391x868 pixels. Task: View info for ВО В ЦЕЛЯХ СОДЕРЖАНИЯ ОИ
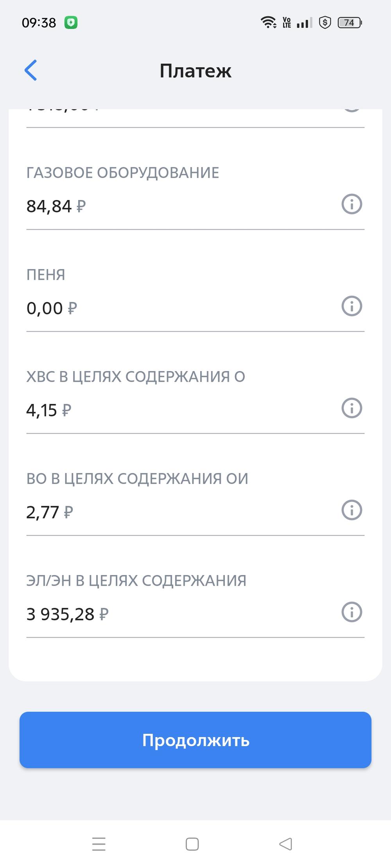point(352,510)
